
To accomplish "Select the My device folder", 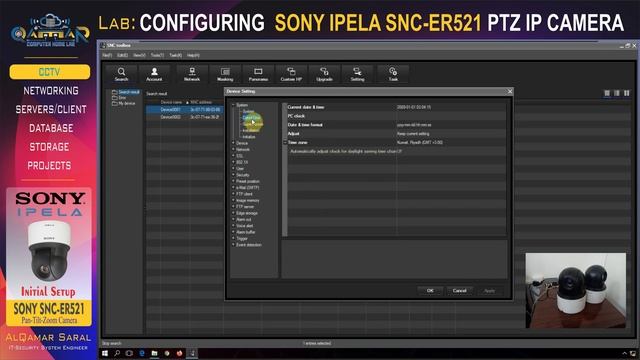I will (124, 104).
